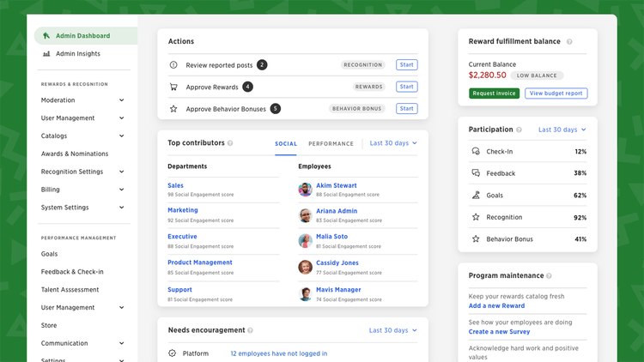
Task: Start Approve Behavior Bonuses action
Action: (407, 108)
